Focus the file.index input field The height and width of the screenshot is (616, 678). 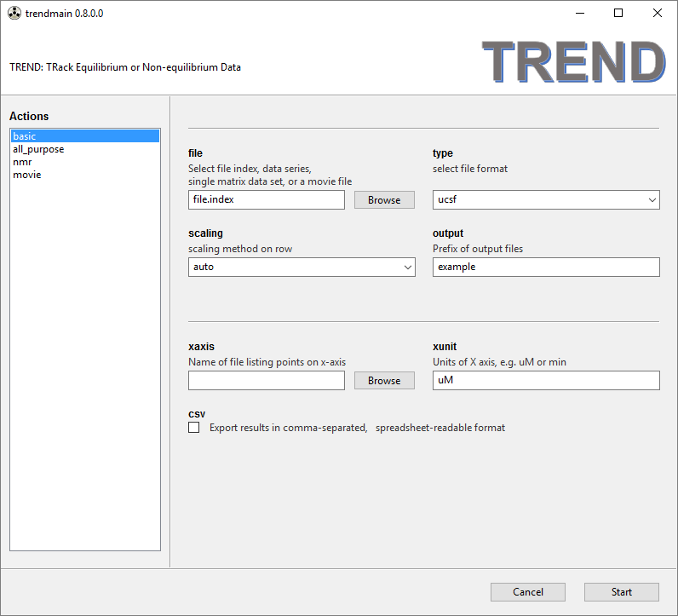pyautogui.click(x=266, y=199)
